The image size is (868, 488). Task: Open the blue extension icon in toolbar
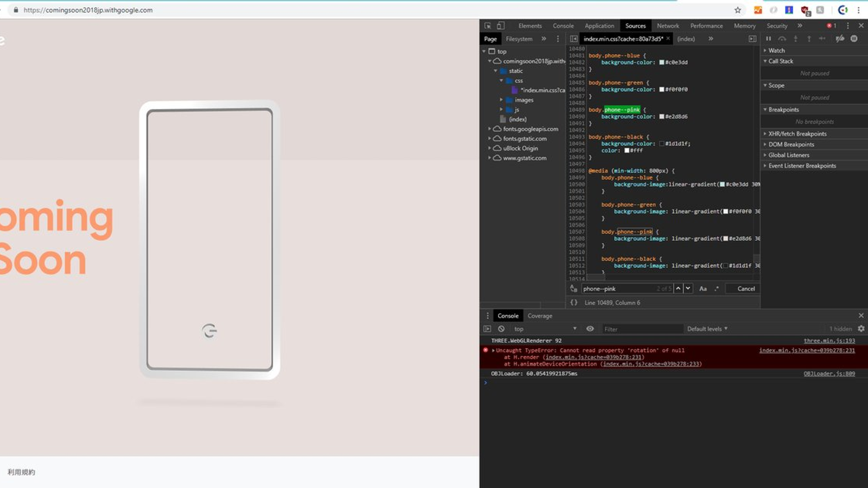coord(789,10)
